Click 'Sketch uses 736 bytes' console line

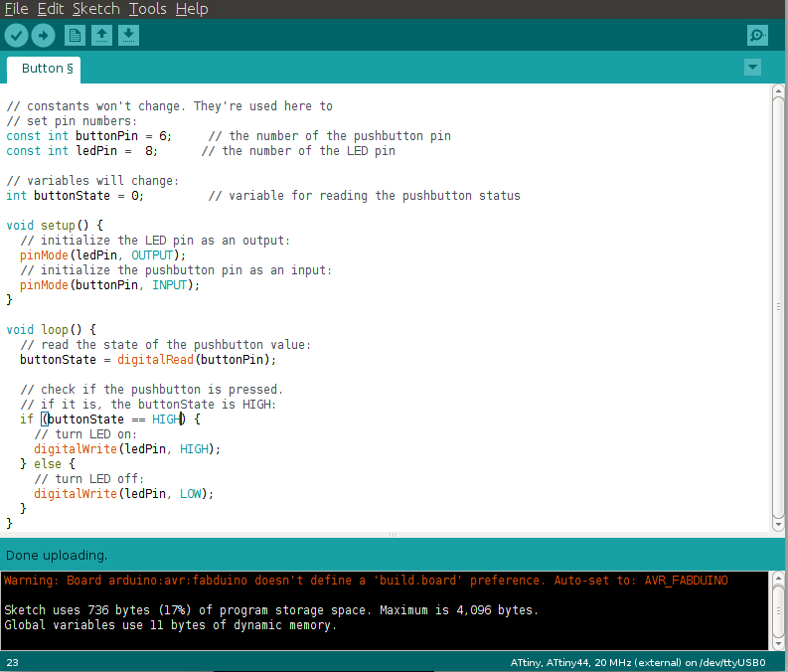271,610
